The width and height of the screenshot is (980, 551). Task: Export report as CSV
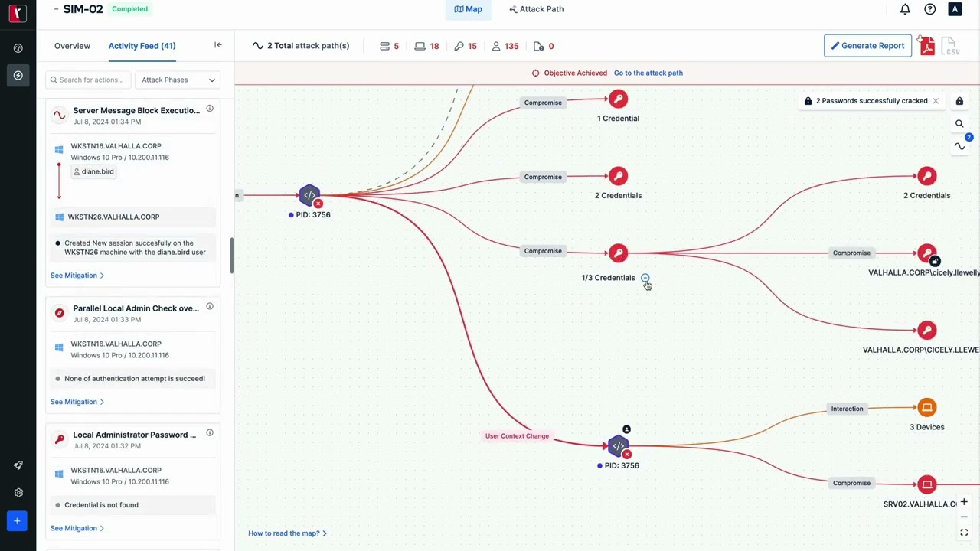950,46
